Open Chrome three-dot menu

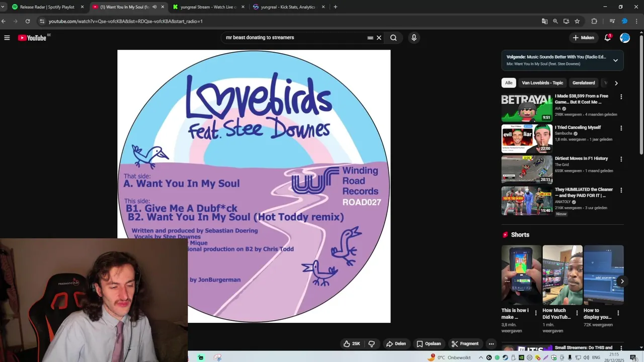click(637, 21)
